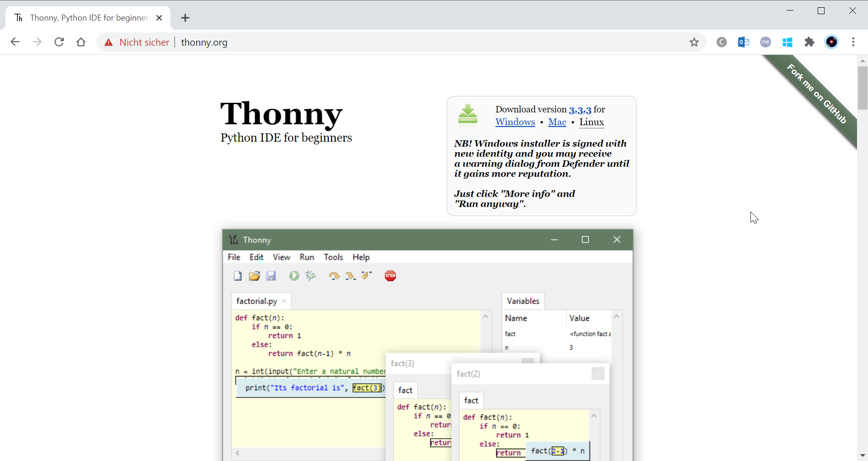Open the Tools menu in Thonny screenshot

tap(333, 257)
